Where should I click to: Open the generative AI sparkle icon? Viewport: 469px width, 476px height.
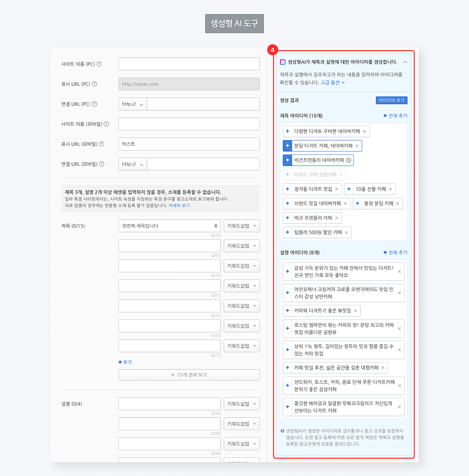click(283, 62)
